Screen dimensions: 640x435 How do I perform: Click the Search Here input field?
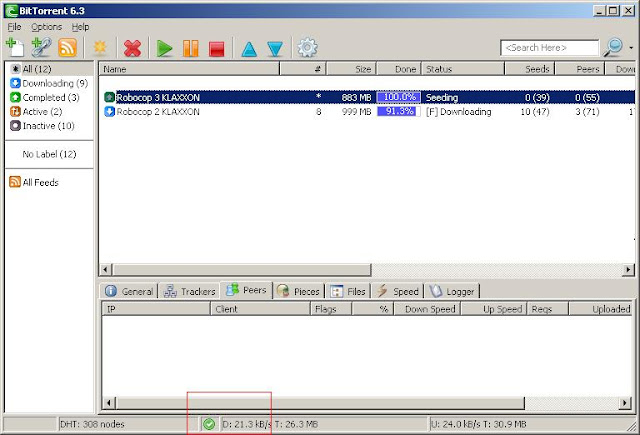pyautogui.click(x=549, y=48)
